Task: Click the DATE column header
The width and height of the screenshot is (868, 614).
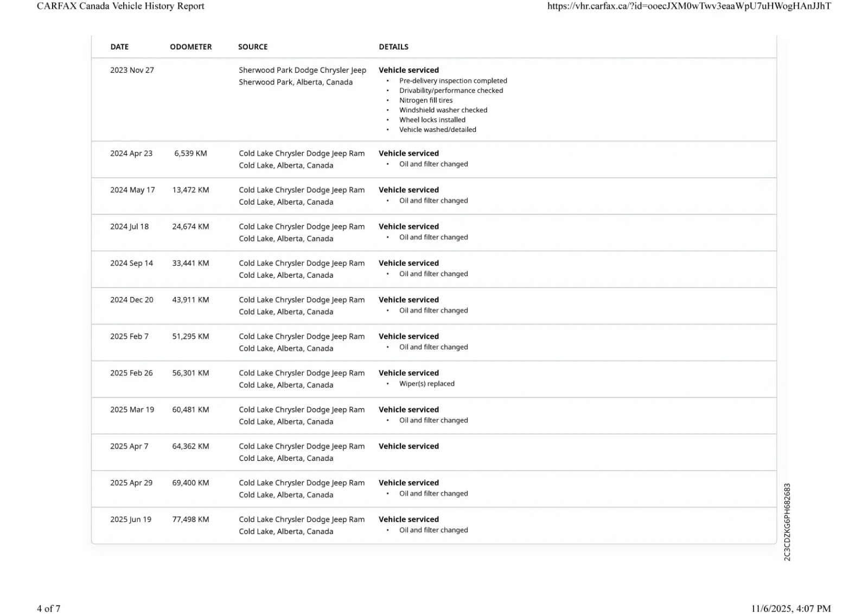Action: pyautogui.click(x=119, y=47)
